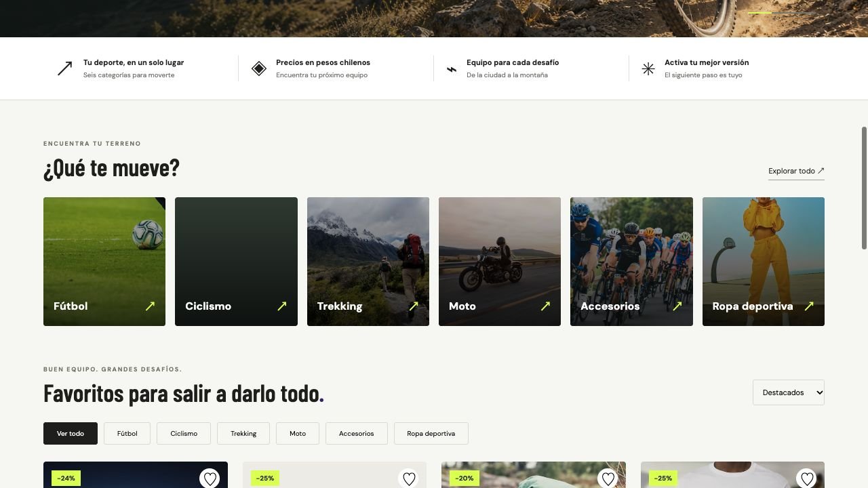Click the "De la ciudad a la montaña" subtitle
The height and width of the screenshot is (488, 868).
507,75
